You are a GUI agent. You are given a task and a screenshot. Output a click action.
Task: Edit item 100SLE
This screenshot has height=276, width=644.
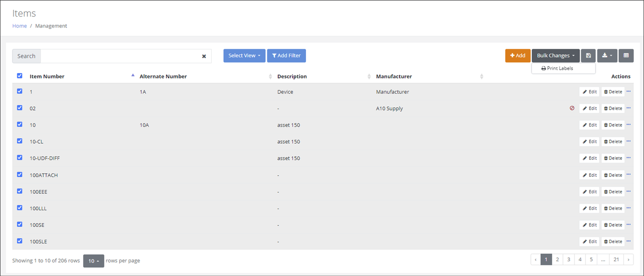click(589, 242)
